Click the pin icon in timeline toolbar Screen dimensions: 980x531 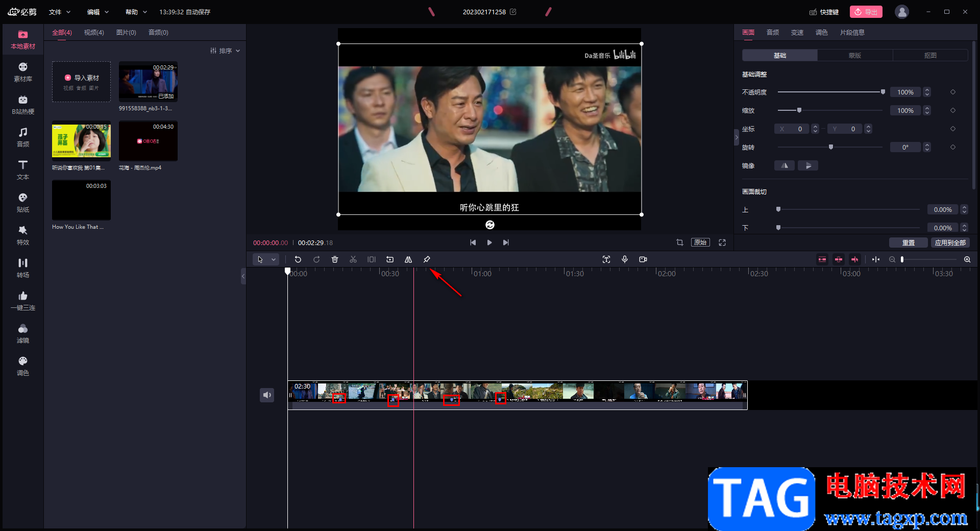(x=427, y=259)
